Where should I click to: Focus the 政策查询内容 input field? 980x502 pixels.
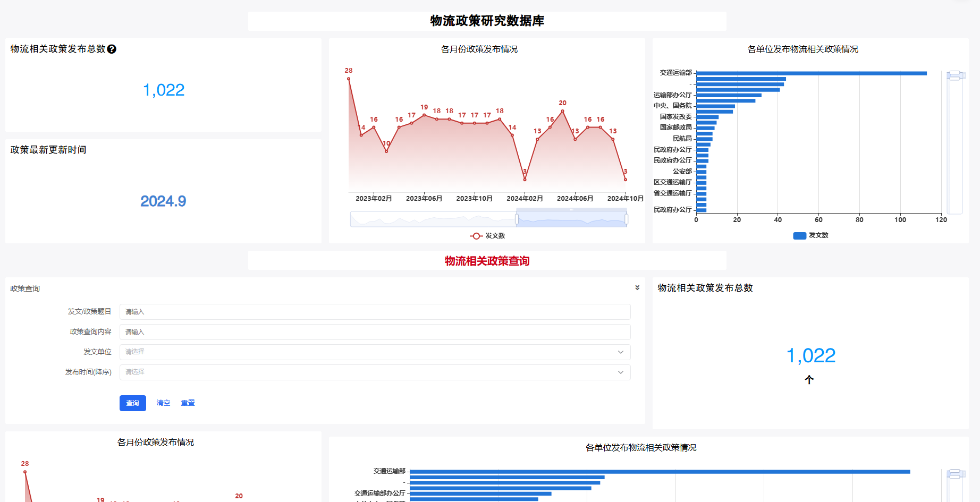(375, 332)
